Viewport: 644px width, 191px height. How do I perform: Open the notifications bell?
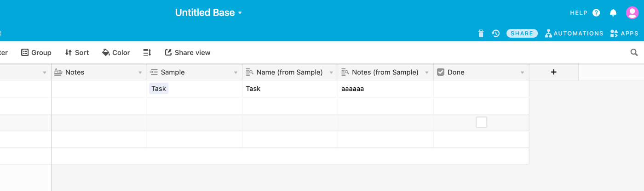[613, 13]
